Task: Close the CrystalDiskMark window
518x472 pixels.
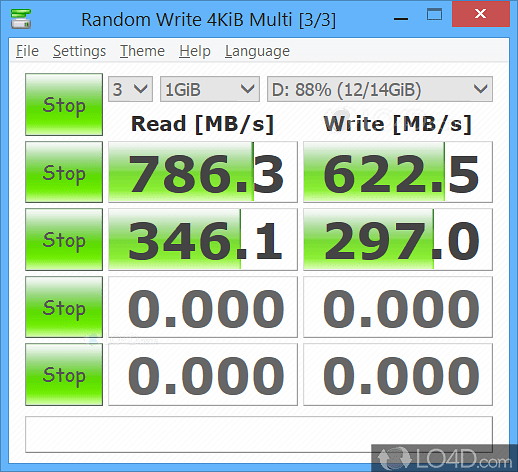Action: tap(481, 14)
